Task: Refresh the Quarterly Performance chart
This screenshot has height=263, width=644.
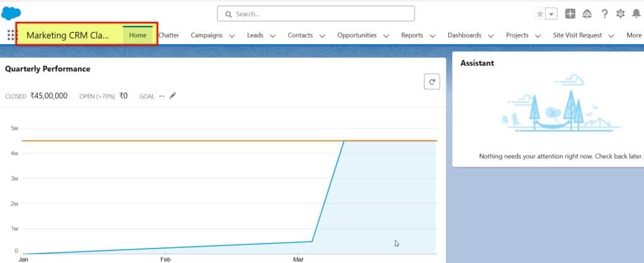Action: 431,82
